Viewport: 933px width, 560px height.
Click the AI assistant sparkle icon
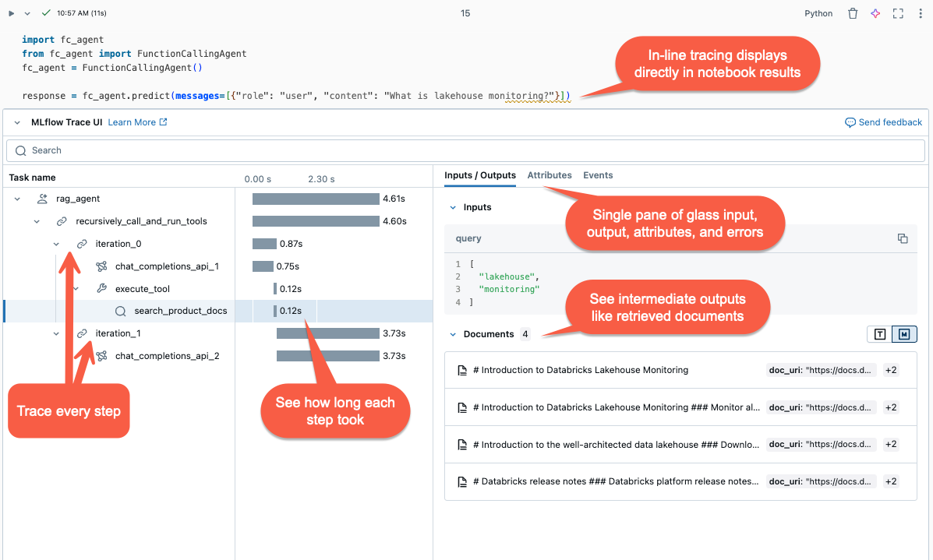pyautogui.click(x=875, y=13)
